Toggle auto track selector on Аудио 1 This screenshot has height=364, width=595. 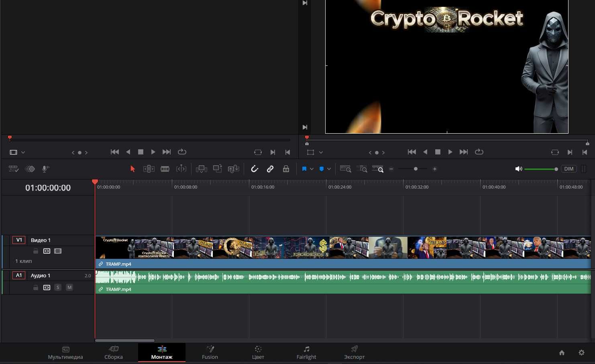[x=47, y=287]
